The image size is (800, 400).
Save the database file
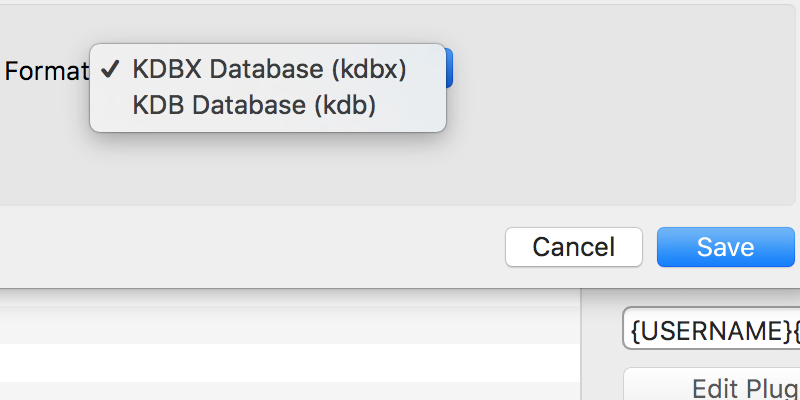tap(726, 247)
